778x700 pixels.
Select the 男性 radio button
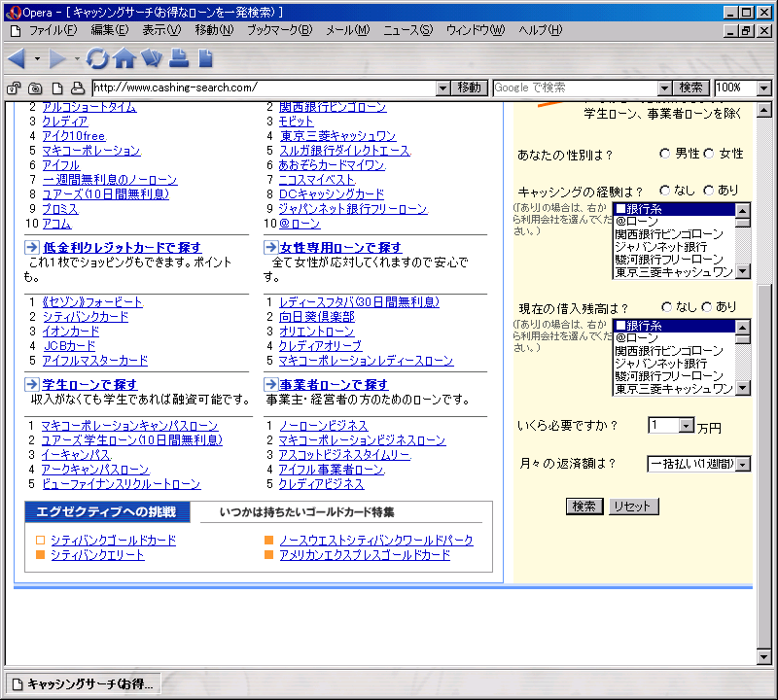tap(665, 154)
